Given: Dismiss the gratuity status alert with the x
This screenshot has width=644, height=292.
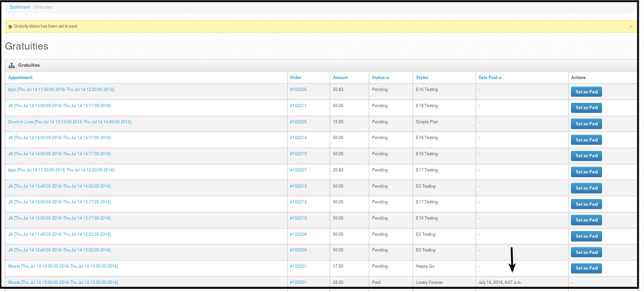Looking at the screenshot, I should [631, 27].
